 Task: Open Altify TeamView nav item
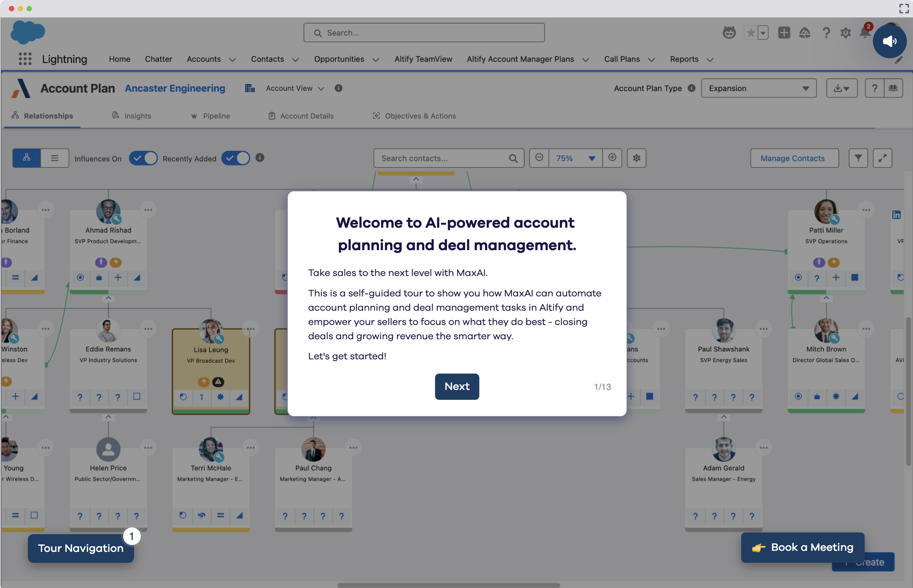[423, 59]
